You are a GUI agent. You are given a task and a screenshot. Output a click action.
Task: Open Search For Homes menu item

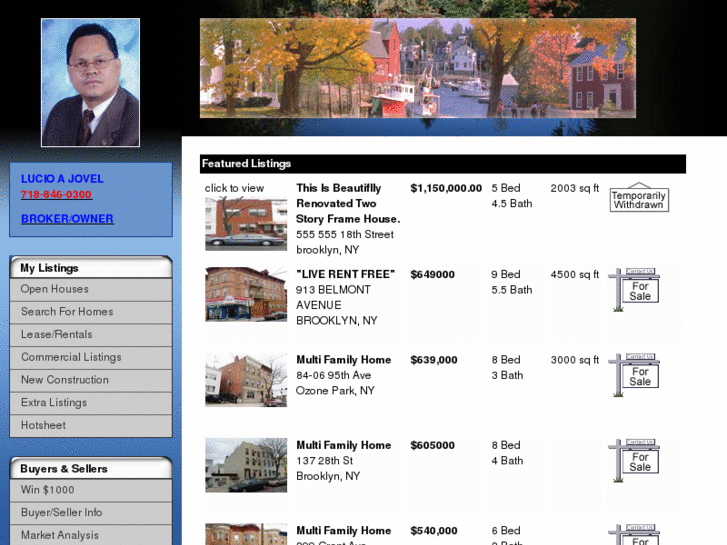[x=91, y=312]
